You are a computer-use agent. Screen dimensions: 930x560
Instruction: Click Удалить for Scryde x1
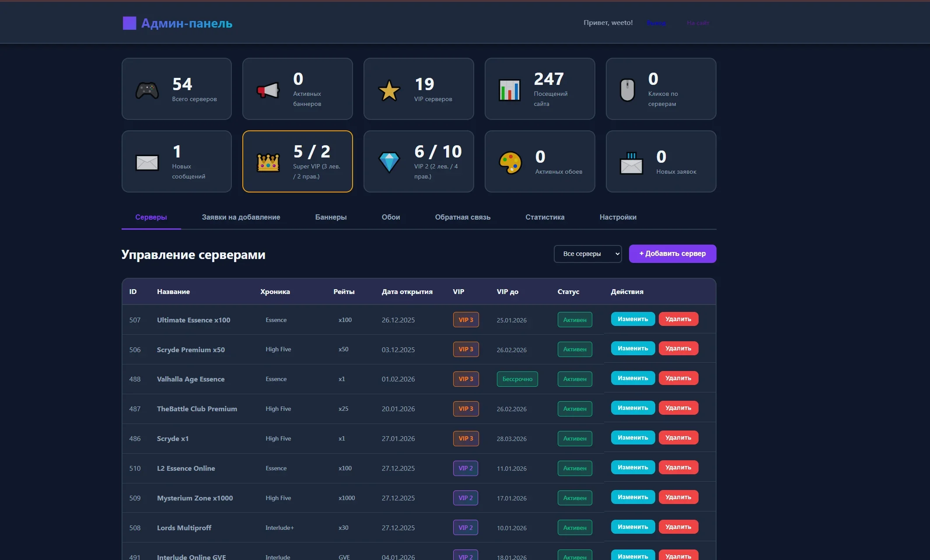click(x=678, y=437)
